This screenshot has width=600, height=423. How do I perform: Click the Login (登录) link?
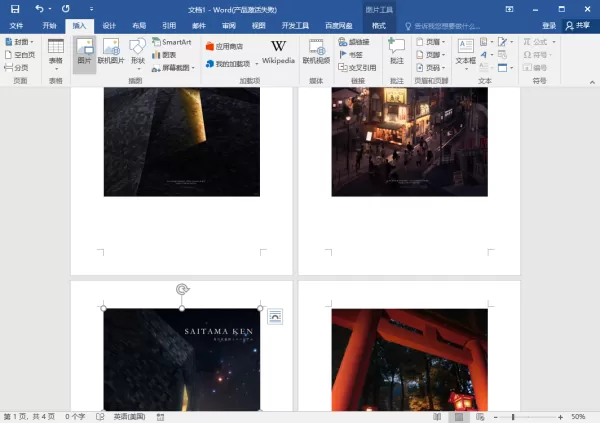point(549,26)
